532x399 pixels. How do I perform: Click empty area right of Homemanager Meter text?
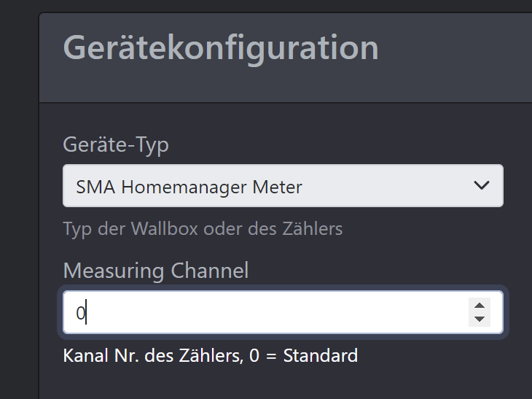387,186
